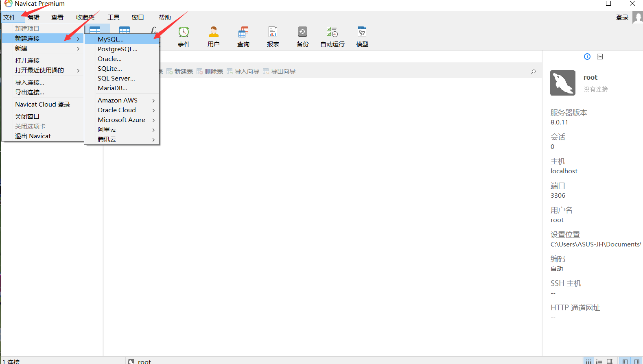Viewport: 643px width, 364px height.
Task: Expand the Amazon AWS submenu arrow
Action: click(x=153, y=100)
